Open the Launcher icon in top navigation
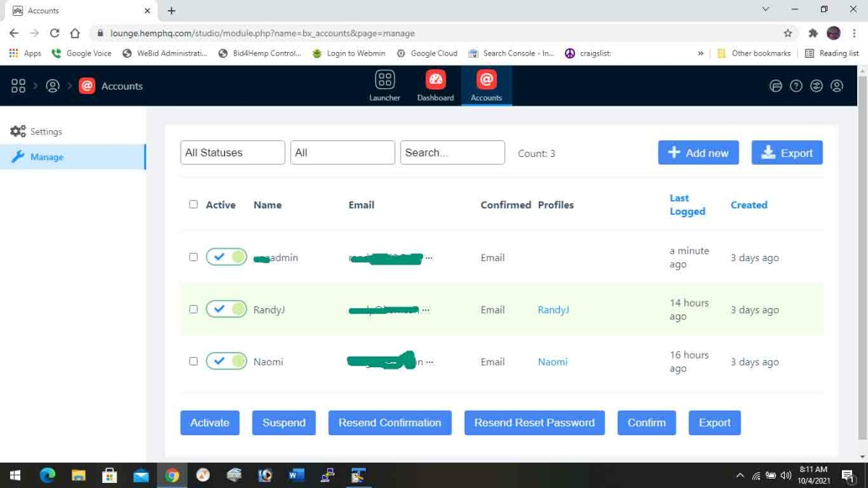868x488 pixels. 384,85
